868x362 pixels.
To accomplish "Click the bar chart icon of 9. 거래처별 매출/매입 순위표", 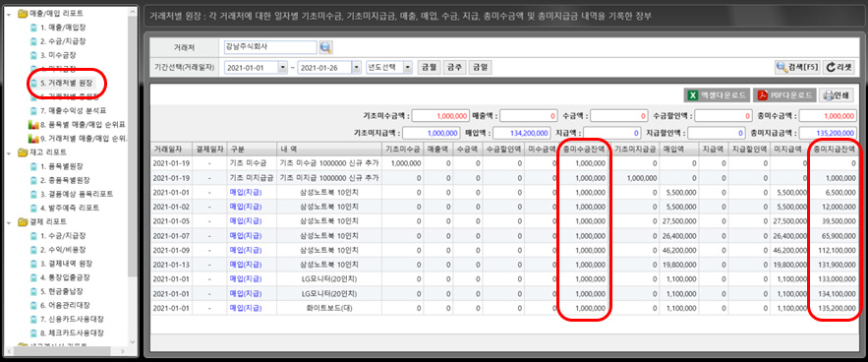I will tap(32, 138).
